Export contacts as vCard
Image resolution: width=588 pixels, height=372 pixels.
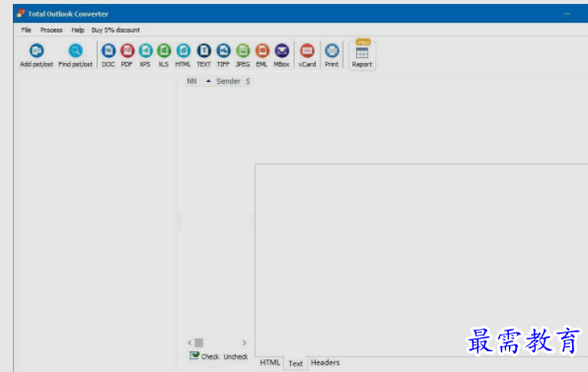click(307, 55)
